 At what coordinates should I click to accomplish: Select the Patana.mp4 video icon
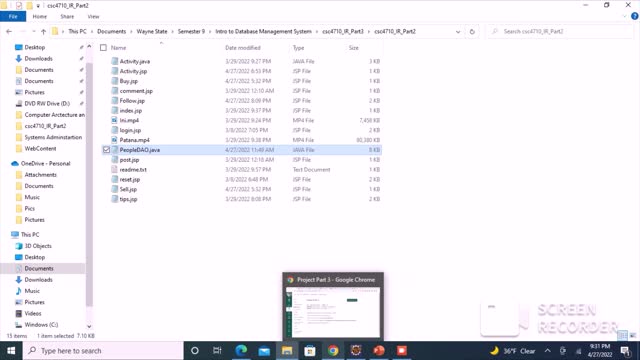(x=115, y=140)
